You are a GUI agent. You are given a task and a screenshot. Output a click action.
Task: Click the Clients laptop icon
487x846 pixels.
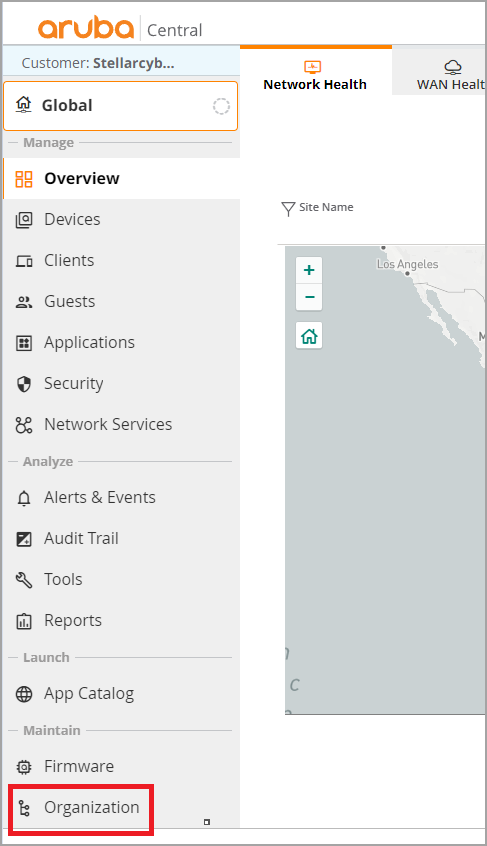point(24,261)
